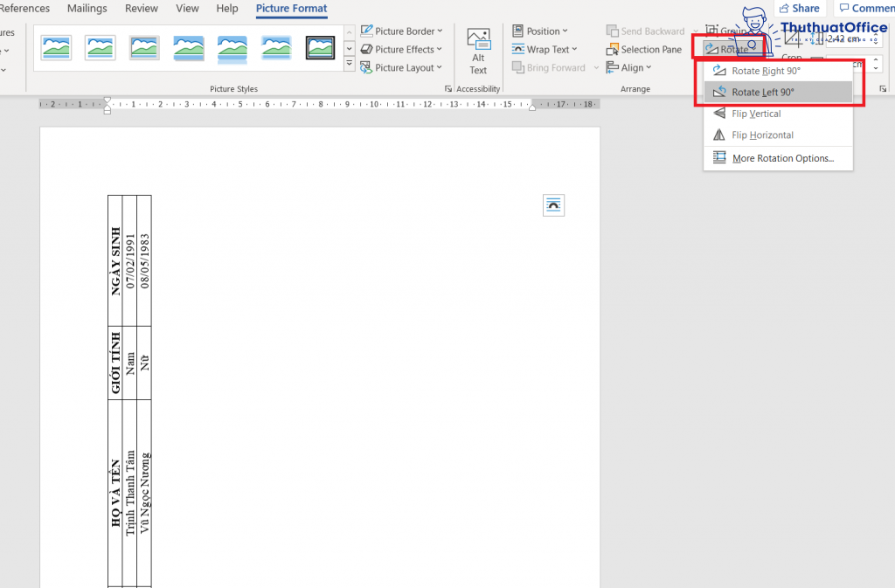
Task: Switch to the Review tab
Action: point(142,9)
